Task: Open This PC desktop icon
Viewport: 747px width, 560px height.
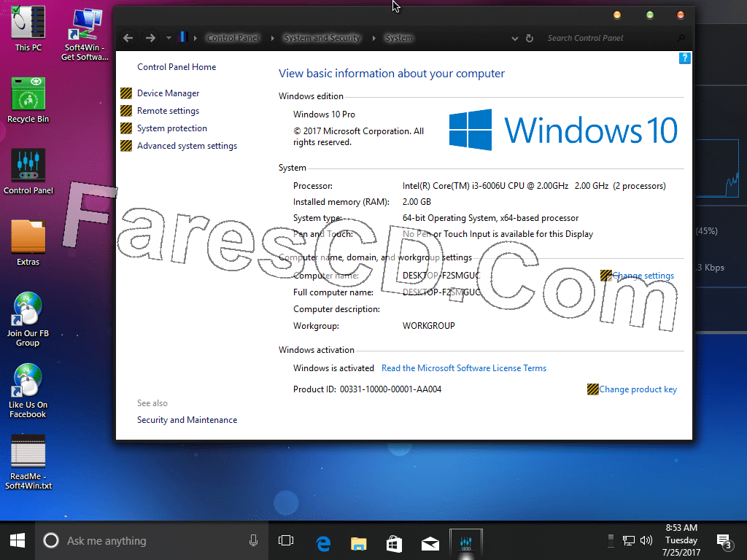Action: [28, 28]
